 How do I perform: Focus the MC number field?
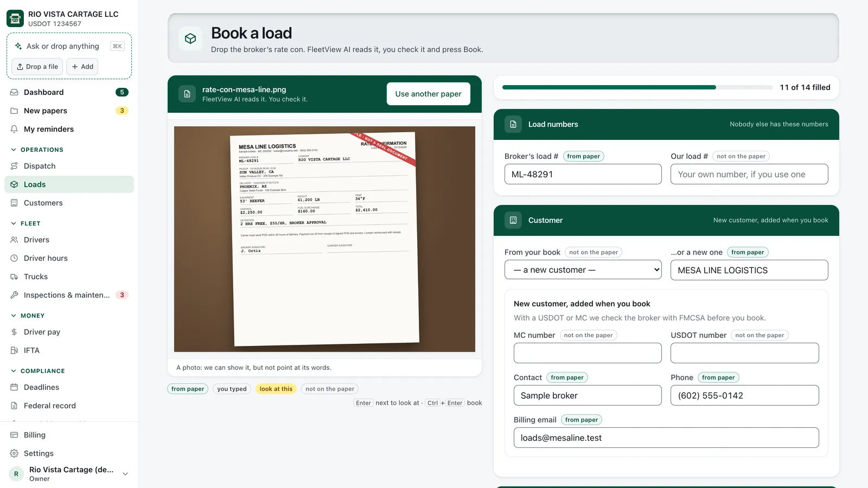[x=588, y=353]
